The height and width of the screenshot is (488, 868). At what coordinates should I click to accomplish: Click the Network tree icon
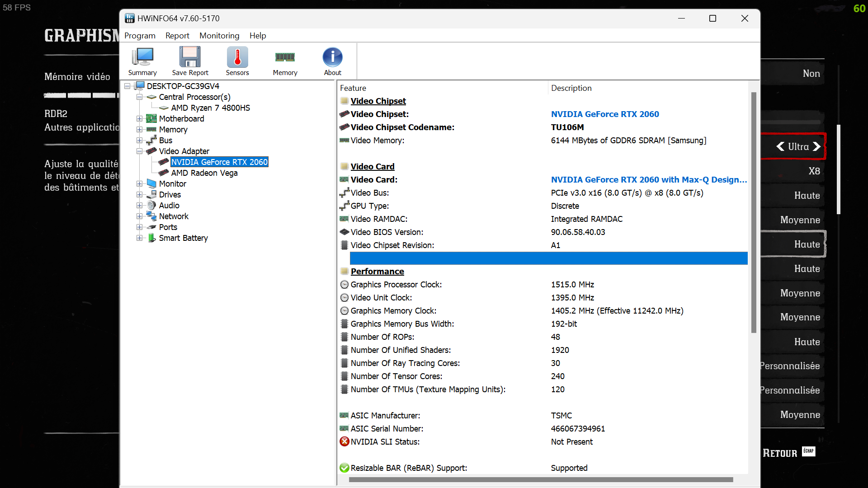click(x=151, y=216)
